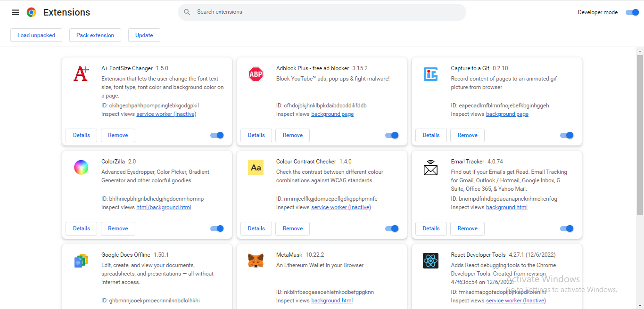644x309 pixels.
Task: Remove the Capture to a Gif extension
Action: point(468,135)
